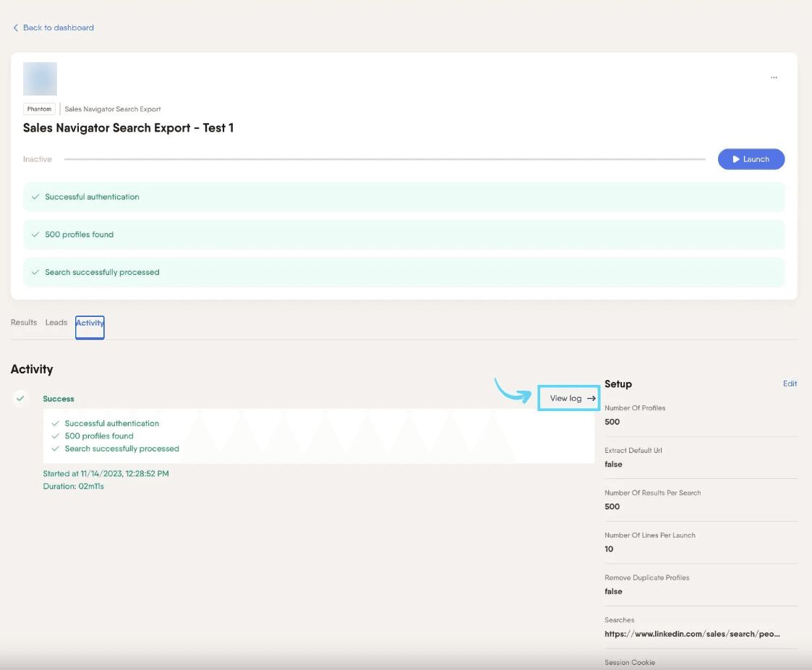The height and width of the screenshot is (670, 812).
Task: Click the 'Activity' section heading
Action: pos(32,370)
